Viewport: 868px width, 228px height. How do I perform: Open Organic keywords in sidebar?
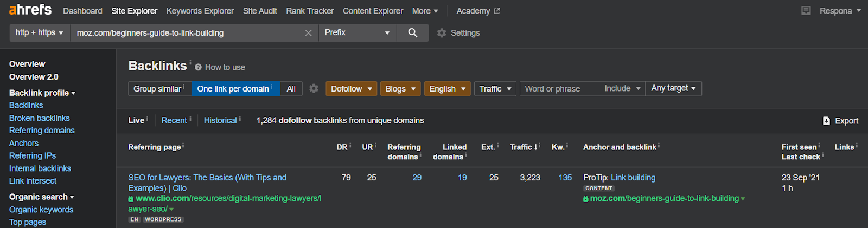coord(41,210)
